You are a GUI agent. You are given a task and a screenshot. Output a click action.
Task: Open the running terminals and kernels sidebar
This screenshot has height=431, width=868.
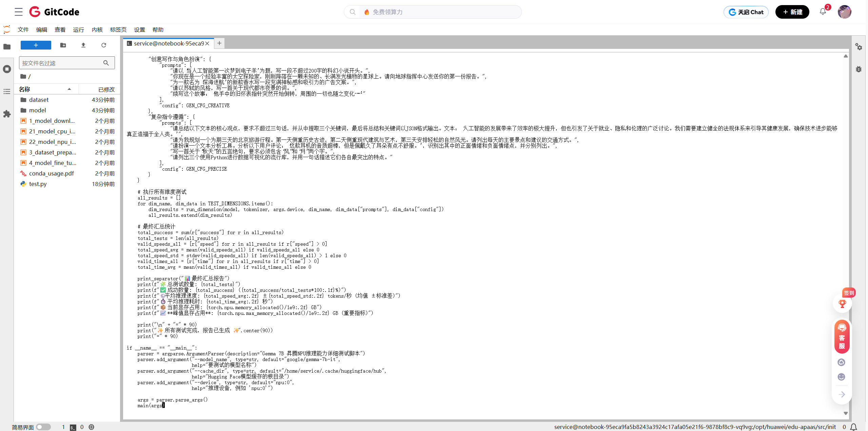tap(7, 69)
